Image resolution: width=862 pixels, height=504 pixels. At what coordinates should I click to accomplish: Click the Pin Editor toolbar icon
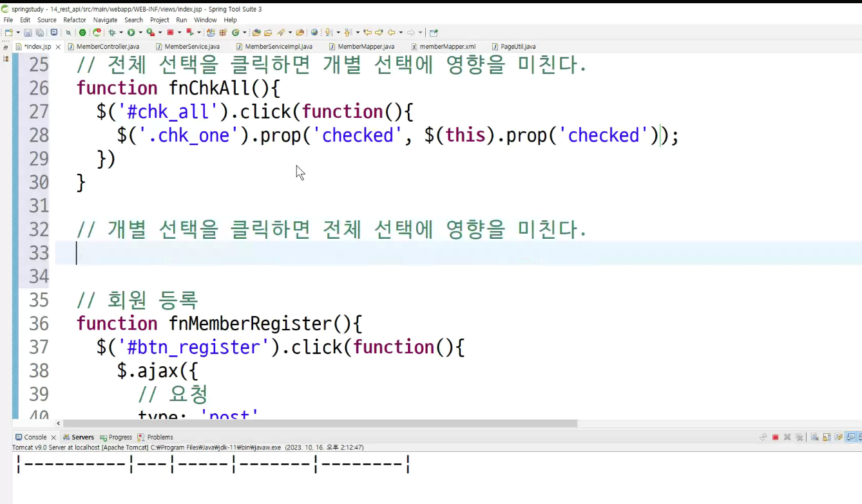tap(434, 32)
